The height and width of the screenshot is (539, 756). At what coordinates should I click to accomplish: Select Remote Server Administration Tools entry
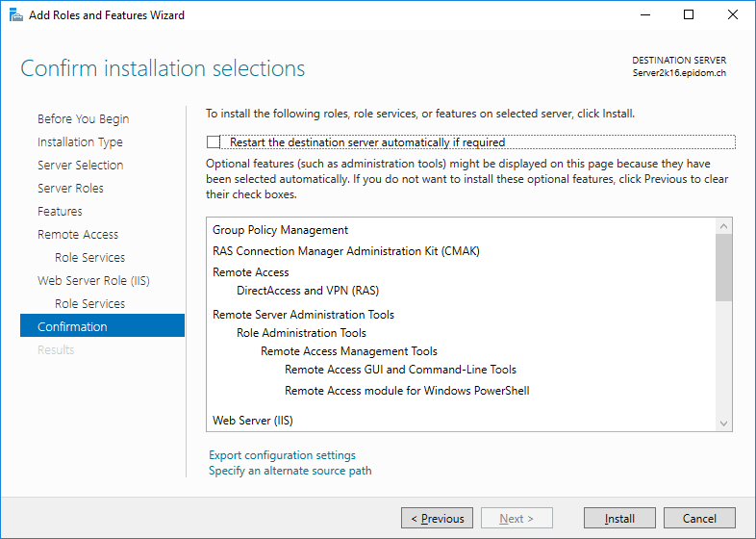[x=303, y=315]
